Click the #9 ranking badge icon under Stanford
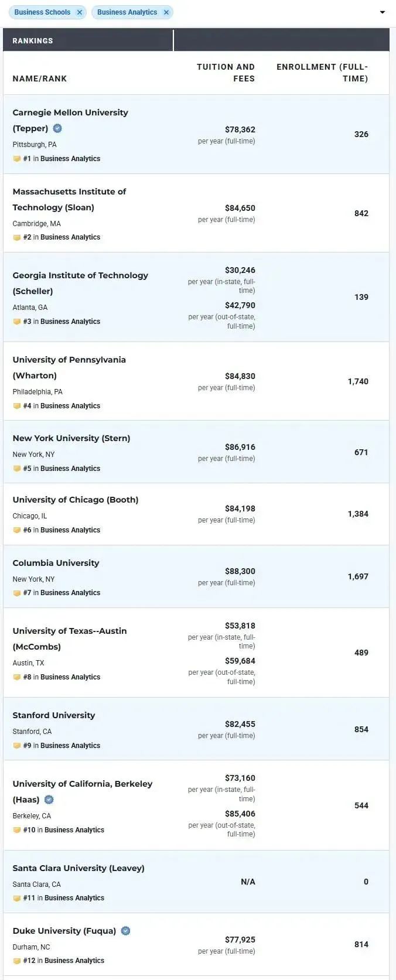The height and width of the screenshot is (980, 396). coord(17,746)
